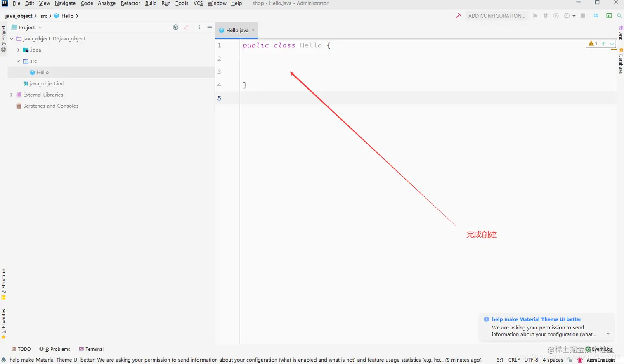Click the locate-in-tree target icon

point(175,27)
